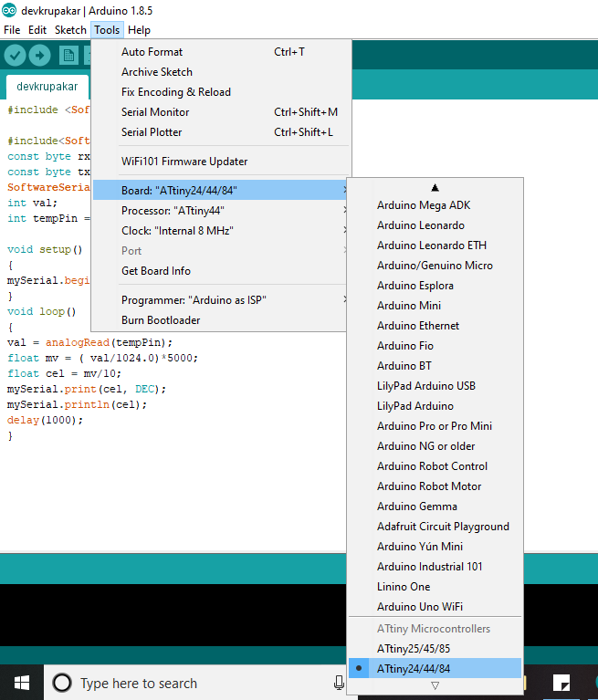Click Burn Bootloader
This screenshot has height=700, width=598.
point(221,319)
